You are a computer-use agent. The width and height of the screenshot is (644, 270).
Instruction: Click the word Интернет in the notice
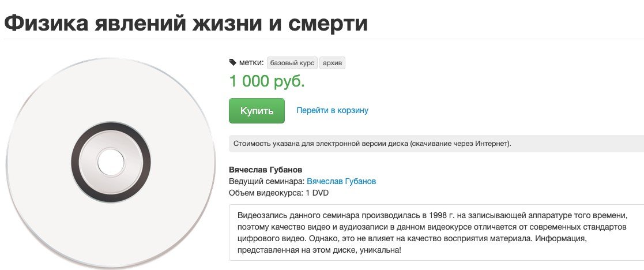click(490, 143)
